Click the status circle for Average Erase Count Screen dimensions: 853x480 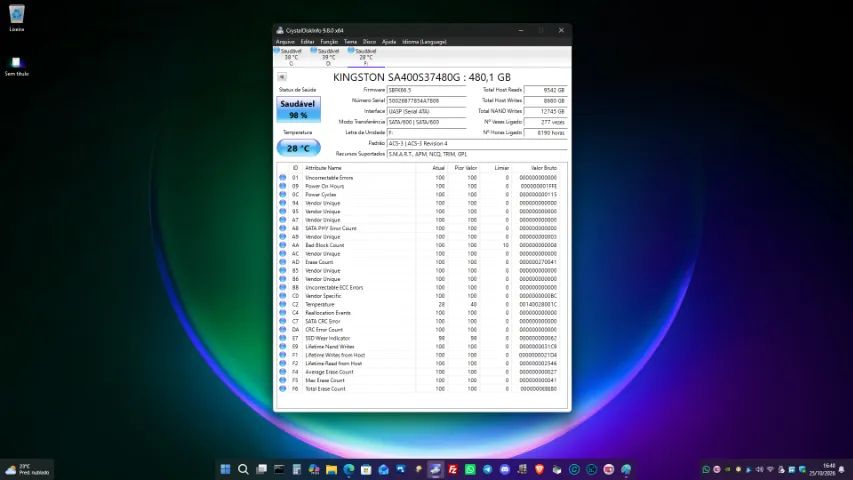(x=282, y=372)
